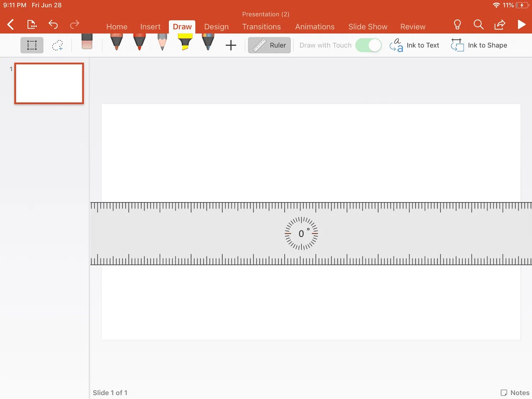Switch to the Animations tab
The image size is (532, 399).
tap(315, 27)
